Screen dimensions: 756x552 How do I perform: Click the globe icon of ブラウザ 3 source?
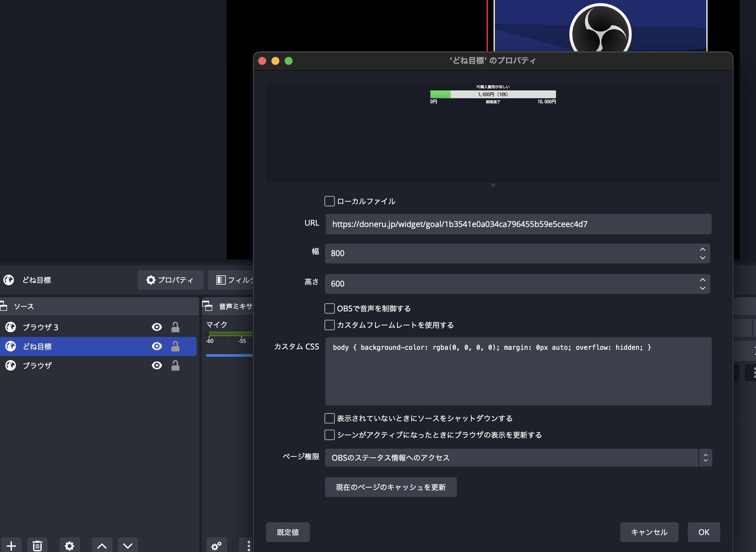(11, 327)
